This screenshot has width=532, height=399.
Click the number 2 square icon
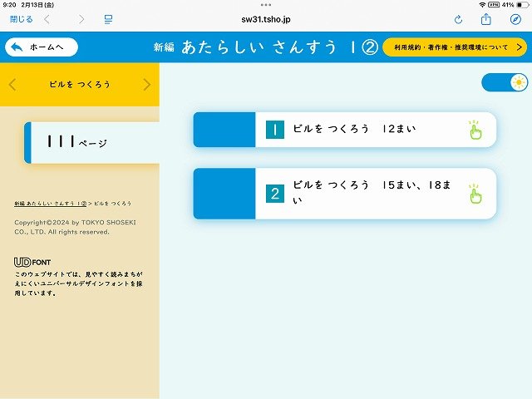[275, 194]
